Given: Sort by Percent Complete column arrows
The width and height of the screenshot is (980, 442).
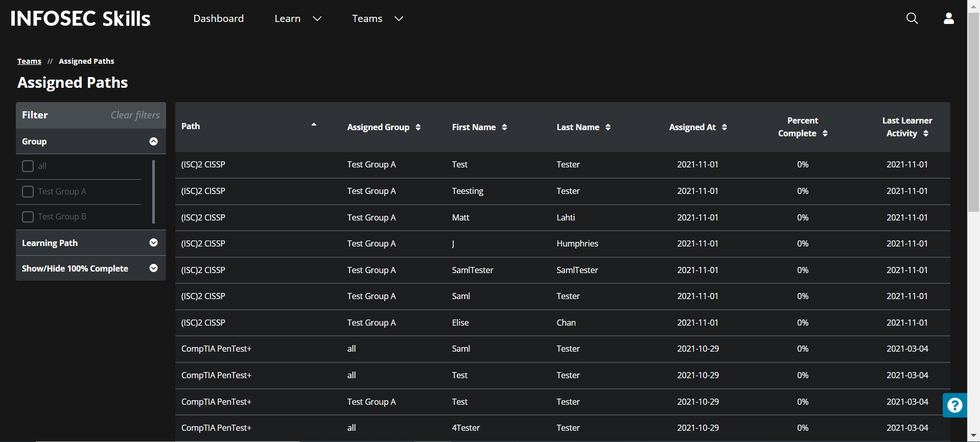Looking at the screenshot, I should (825, 133).
